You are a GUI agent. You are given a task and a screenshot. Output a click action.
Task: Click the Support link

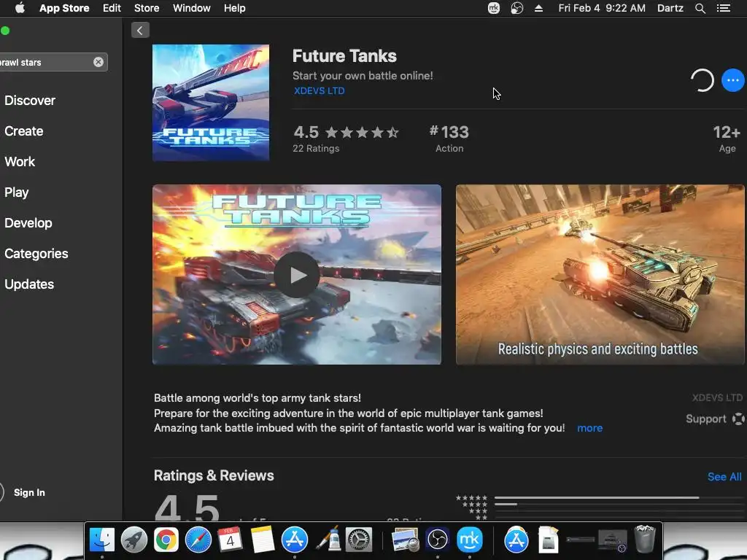click(x=715, y=419)
